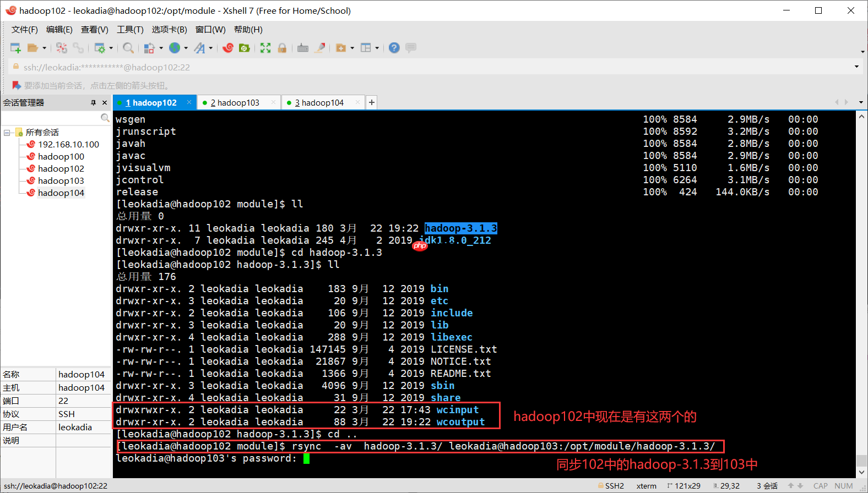The width and height of the screenshot is (868, 493).
Task: Open the 帮助(H) menu
Action: point(248,30)
